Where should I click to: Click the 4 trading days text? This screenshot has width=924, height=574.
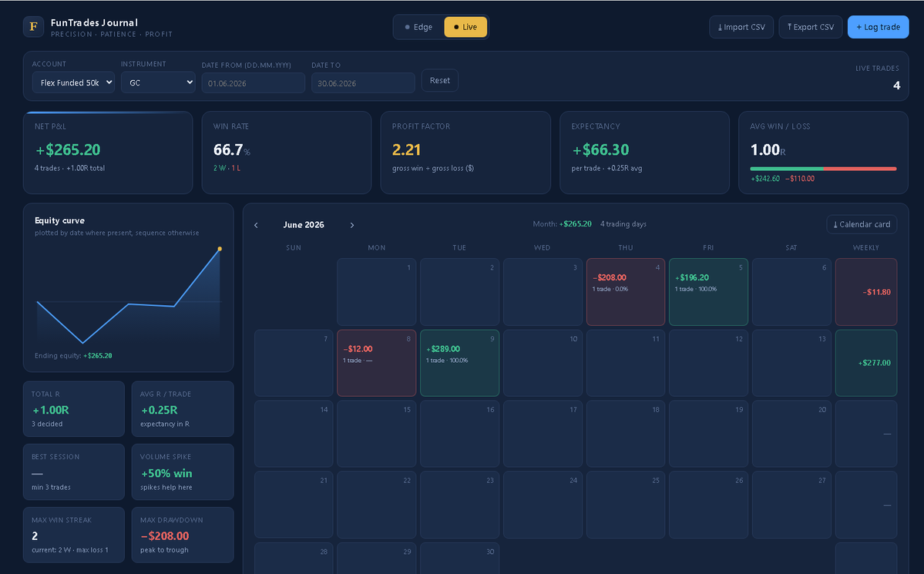tap(623, 224)
